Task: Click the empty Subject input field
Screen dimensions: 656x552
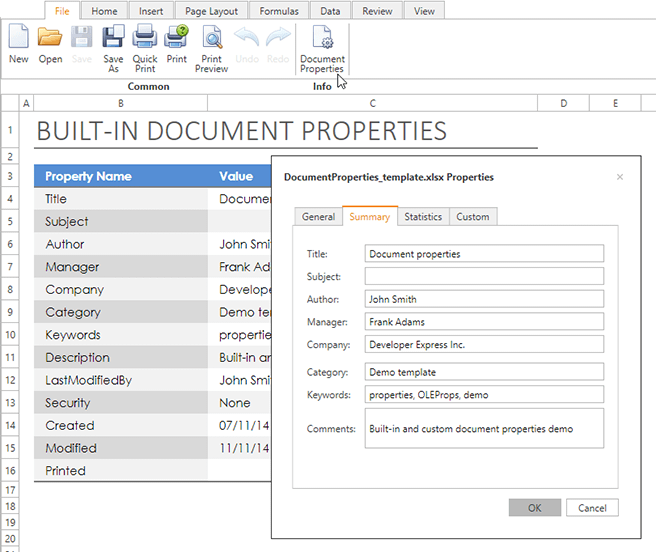Action: point(484,276)
